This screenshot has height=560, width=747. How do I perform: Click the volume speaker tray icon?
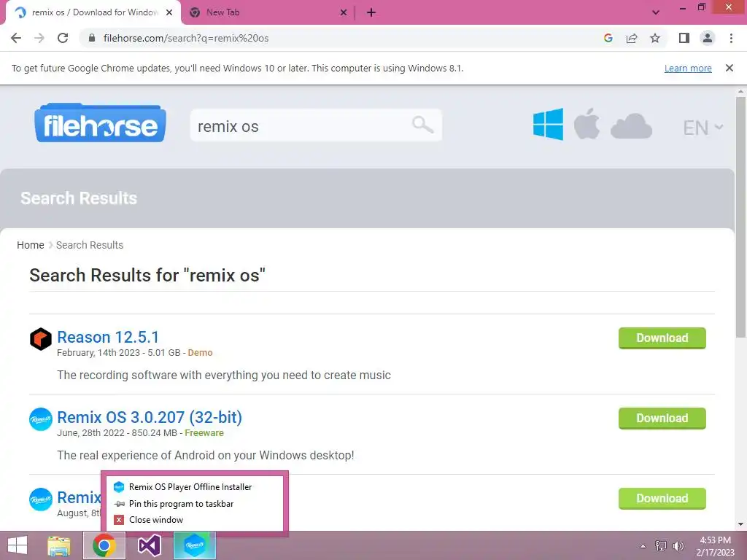click(678, 546)
